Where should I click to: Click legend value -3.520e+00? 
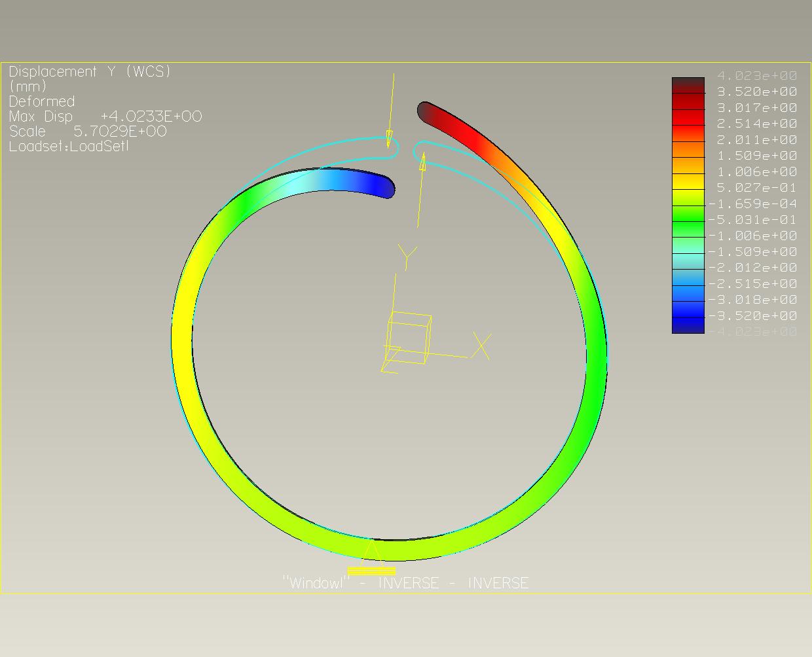pyautogui.click(x=753, y=316)
